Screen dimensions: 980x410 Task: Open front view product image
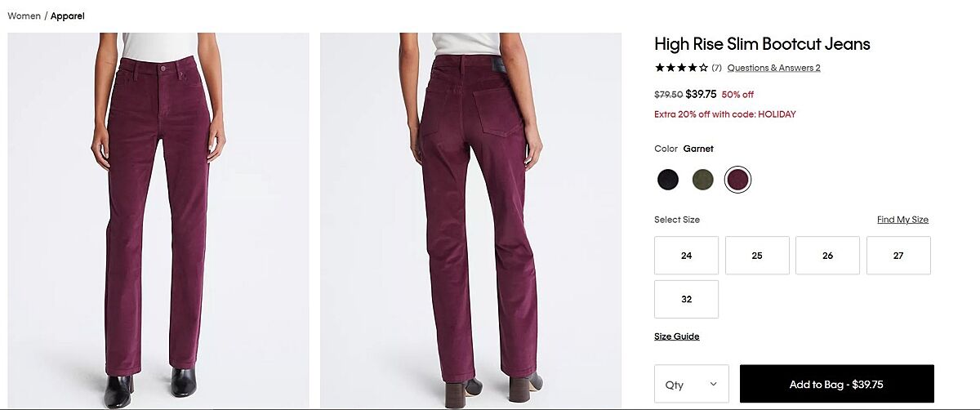point(158,221)
